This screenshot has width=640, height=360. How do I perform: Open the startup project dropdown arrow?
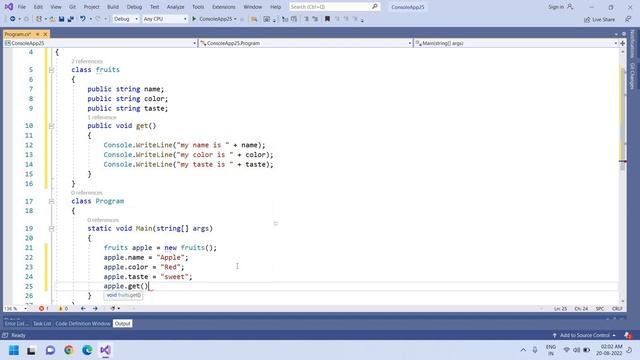[235, 19]
